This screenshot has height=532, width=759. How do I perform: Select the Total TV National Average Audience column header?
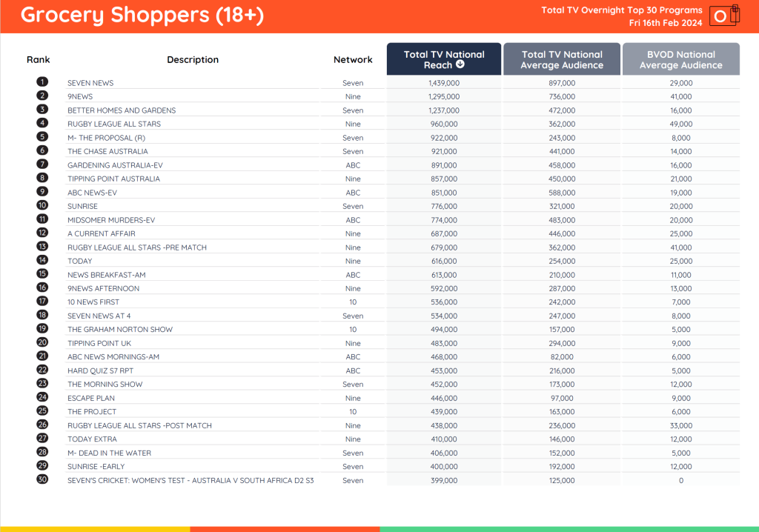(x=562, y=59)
